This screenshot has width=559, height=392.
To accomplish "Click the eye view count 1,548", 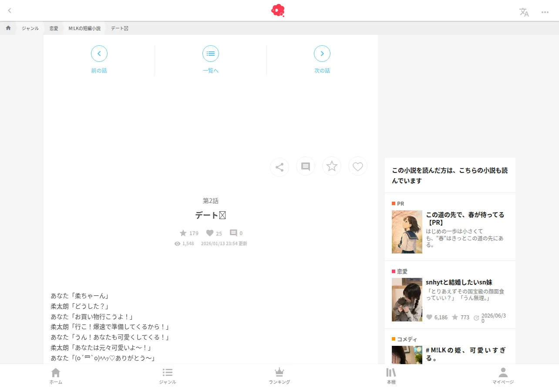I will point(184,243).
